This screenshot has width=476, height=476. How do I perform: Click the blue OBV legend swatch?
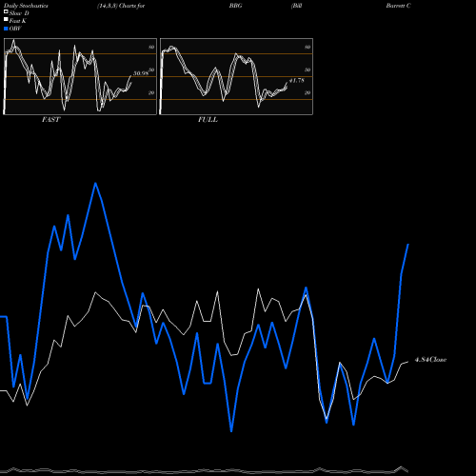pos(6,29)
